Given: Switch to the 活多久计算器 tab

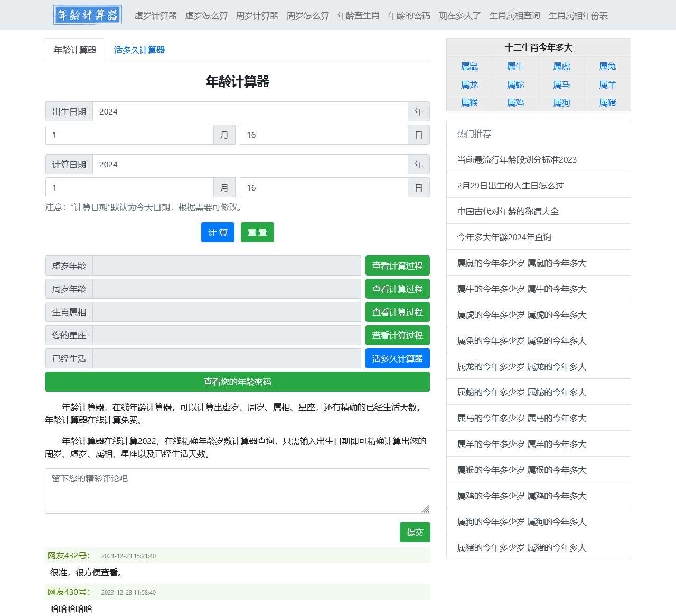Looking at the screenshot, I should pyautogui.click(x=139, y=50).
